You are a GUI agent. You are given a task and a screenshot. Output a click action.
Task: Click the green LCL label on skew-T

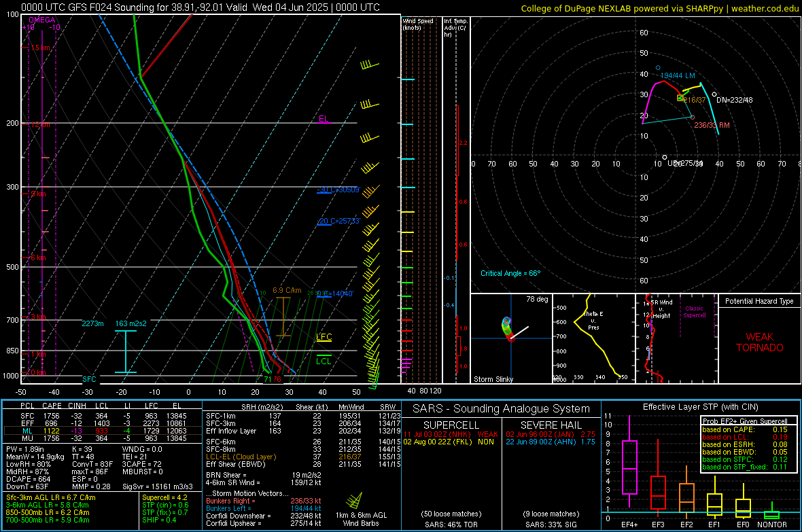(x=324, y=361)
